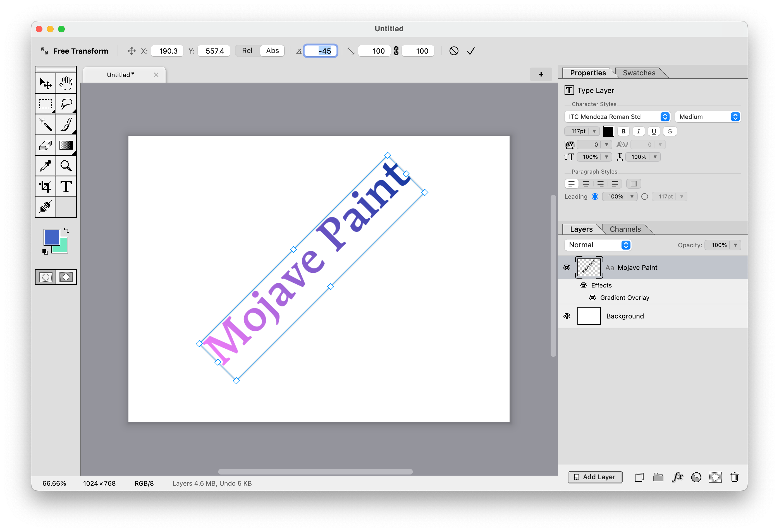Toggle Underline text style

coord(654,131)
